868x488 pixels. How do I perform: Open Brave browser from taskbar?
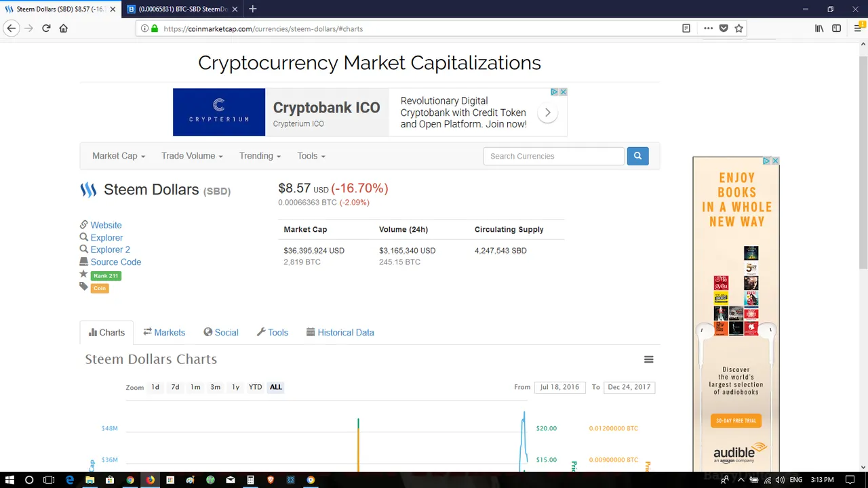(271, 480)
